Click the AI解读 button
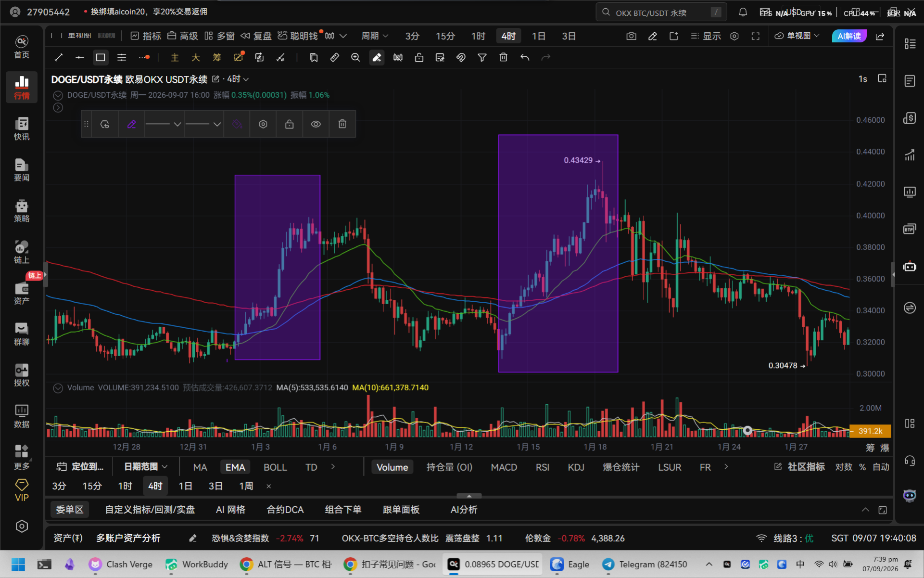 [849, 36]
